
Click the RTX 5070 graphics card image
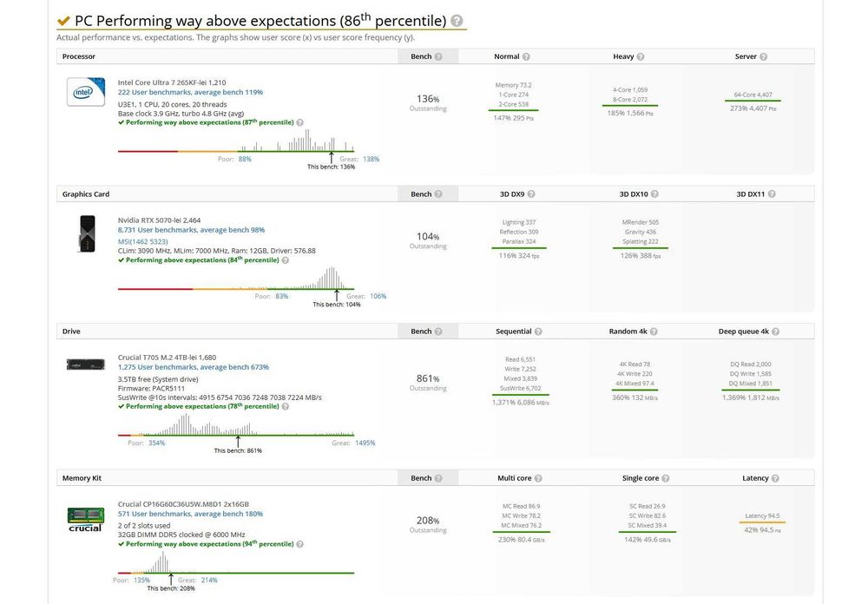coord(86,234)
